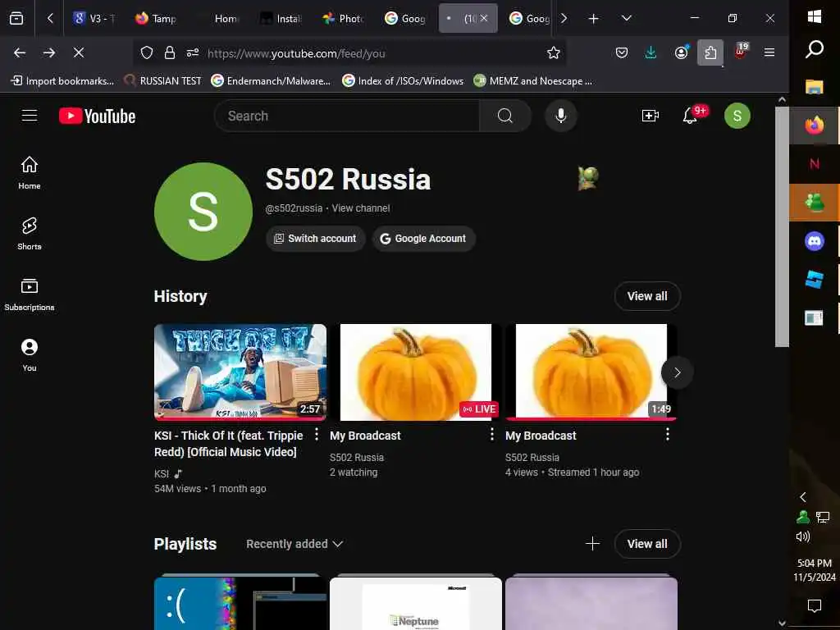Click View all next to Playlists
The image size is (840, 630).
(x=647, y=544)
